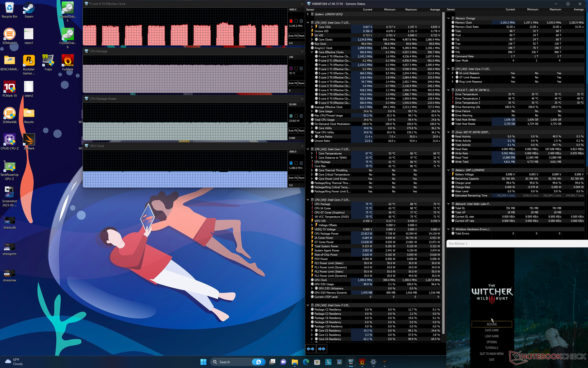Open Microsoft Edge from the taskbar

[306, 362]
